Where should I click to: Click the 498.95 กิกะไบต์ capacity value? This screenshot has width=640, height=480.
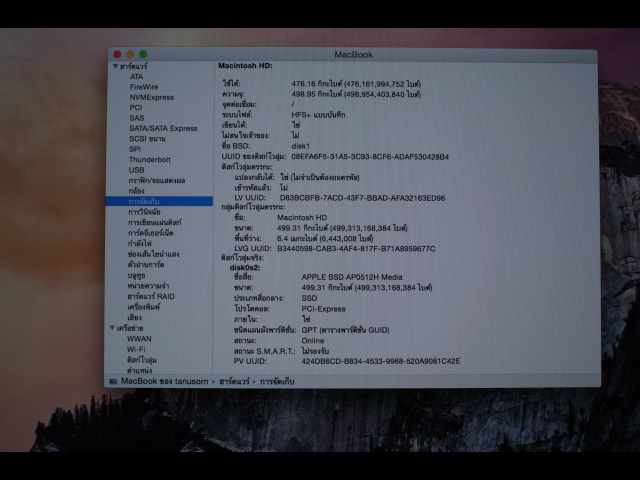356,94
